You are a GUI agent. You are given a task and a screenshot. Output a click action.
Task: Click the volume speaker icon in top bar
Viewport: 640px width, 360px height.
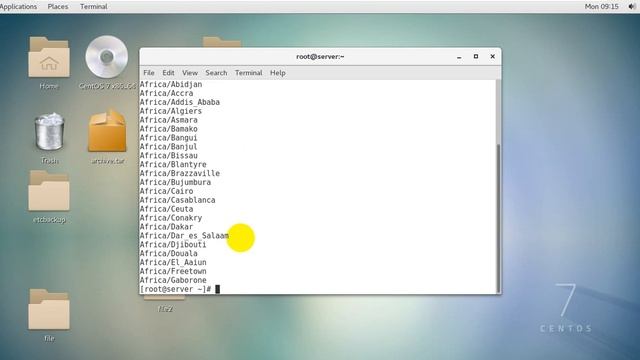(632, 7)
